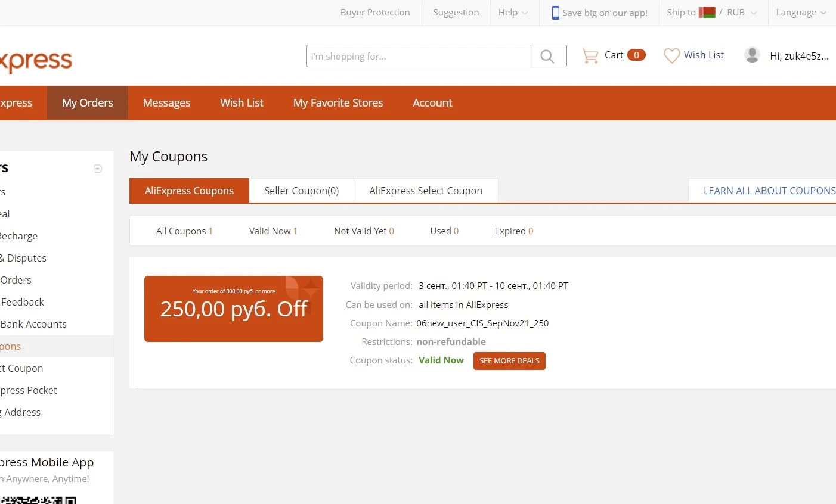Screen dimensions: 836x504
Task: Open the RUB currency dropdown
Action: [x=741, y=13]
